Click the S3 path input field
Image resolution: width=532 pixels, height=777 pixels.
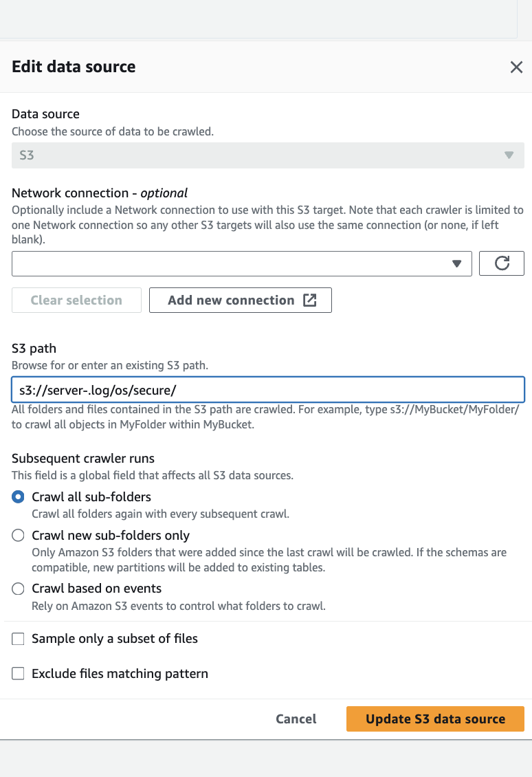click(x=268, y=390)
